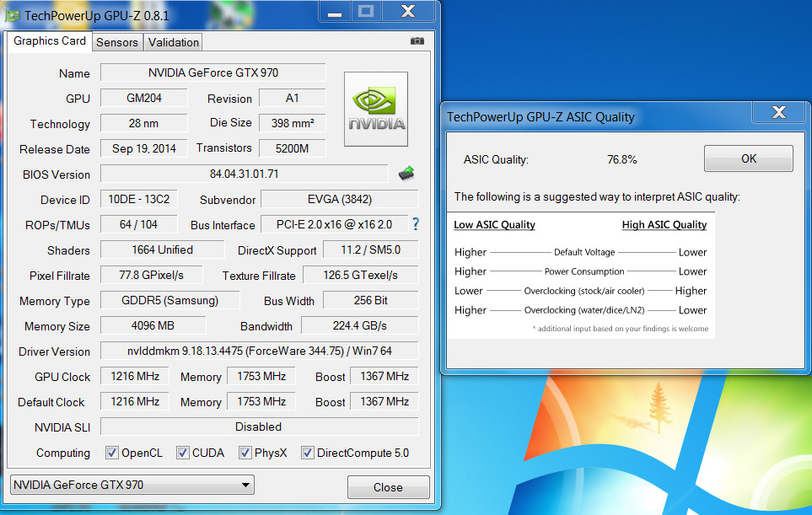Click the Bus Width field 256 Bit
This screenshot has width=812, height=515.
[x=370, y=301]
